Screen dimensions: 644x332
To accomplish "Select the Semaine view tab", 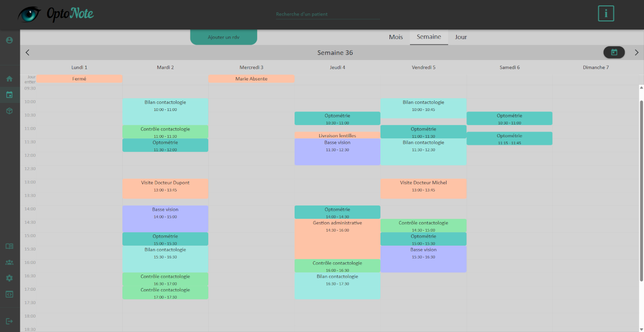I will pyautogui.click(x=429, y=37).
